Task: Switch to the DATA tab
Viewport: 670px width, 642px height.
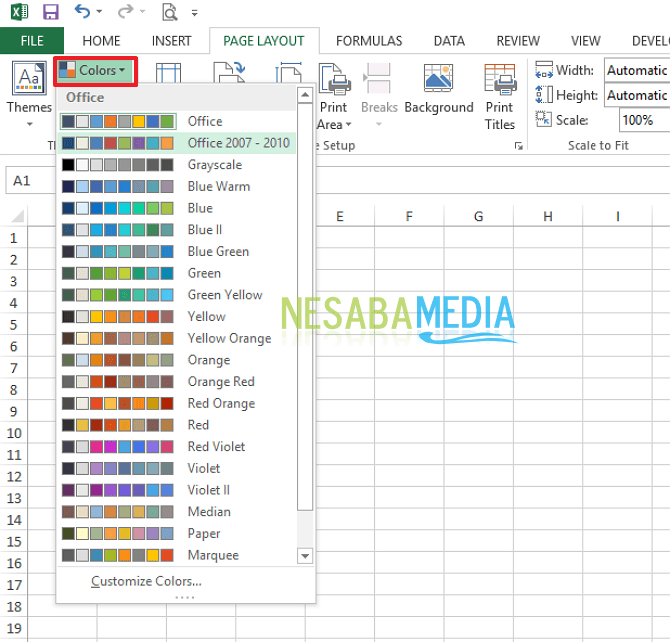Action: click(x=449, y=41)
